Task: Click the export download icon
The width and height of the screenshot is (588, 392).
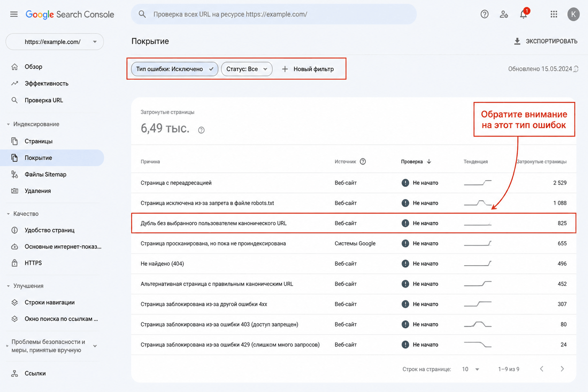Action: click(x=517, y=41)
